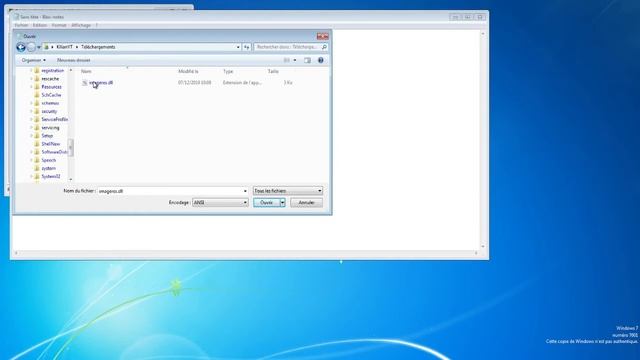Click the Notepad title bar icon
Viewport: 640px width, 360px height.
(x=16, y=17)
